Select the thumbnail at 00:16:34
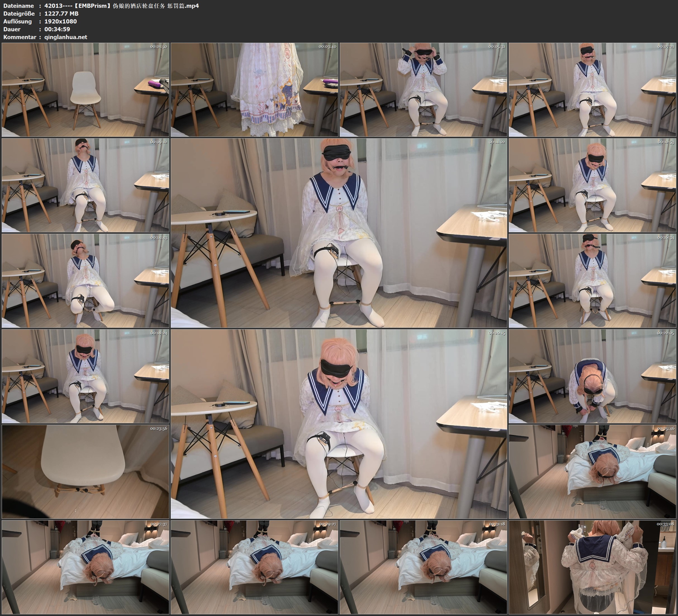The height and width of the screenshot is (616, 678). [592, 281]
